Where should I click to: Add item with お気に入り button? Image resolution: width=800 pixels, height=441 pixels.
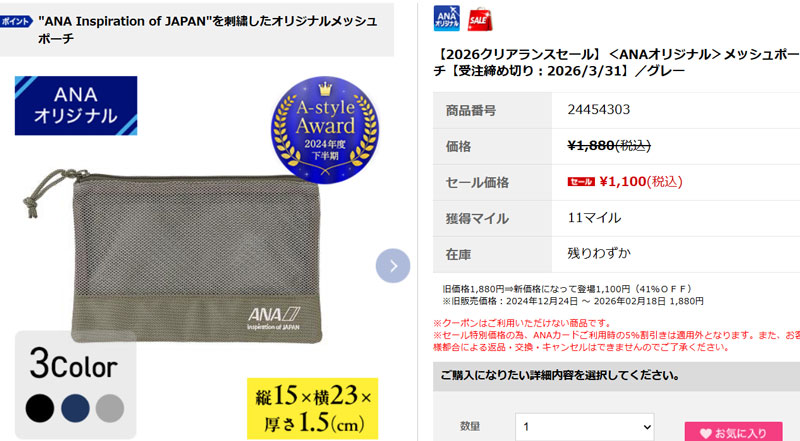[734, 432]
